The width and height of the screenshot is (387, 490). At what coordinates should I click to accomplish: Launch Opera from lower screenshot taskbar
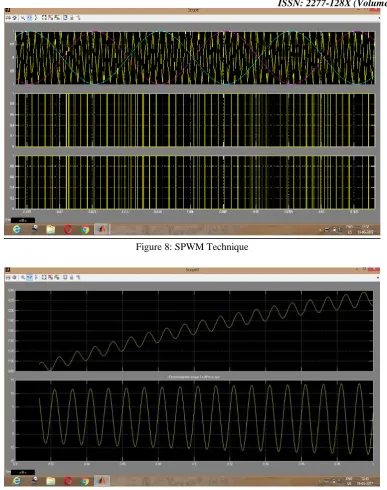point(68,481)
